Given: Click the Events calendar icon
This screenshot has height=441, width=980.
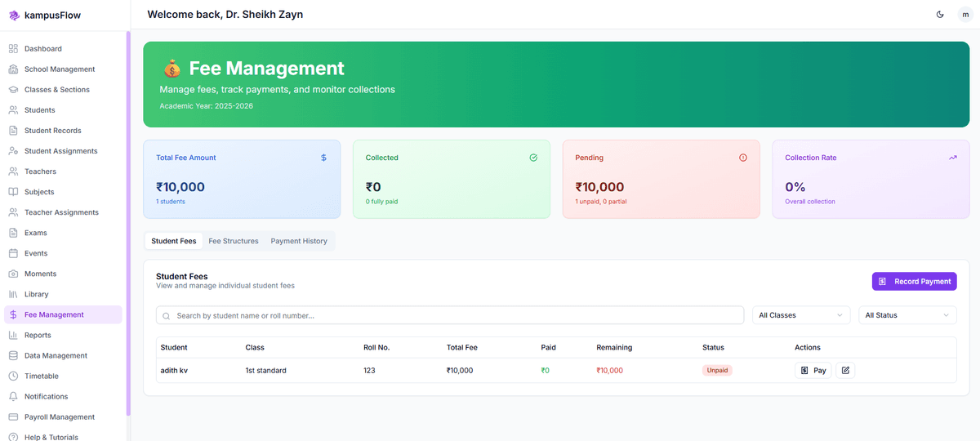Looking at the screenshot, I should point(13,253).
